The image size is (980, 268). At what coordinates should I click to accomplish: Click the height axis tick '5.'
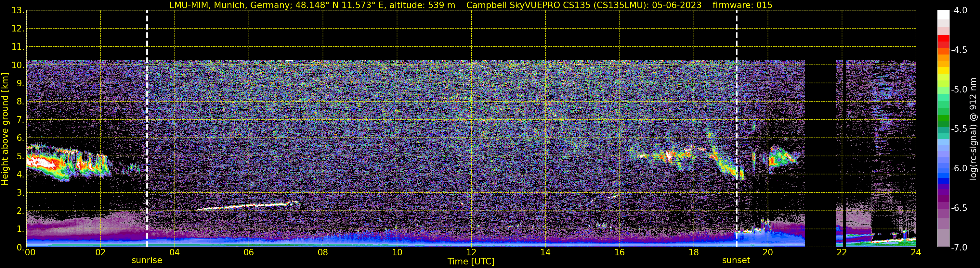click(x=20, y=156)
